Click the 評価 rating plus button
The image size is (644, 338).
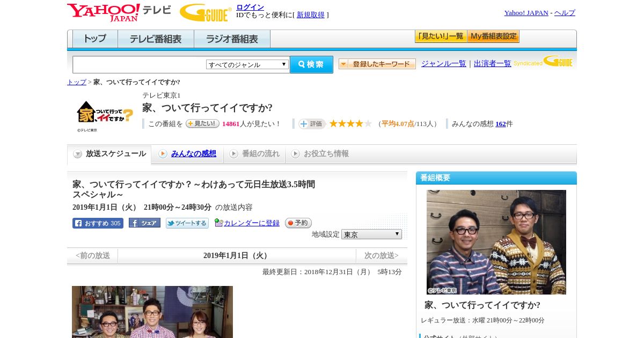tap(312, 123)
